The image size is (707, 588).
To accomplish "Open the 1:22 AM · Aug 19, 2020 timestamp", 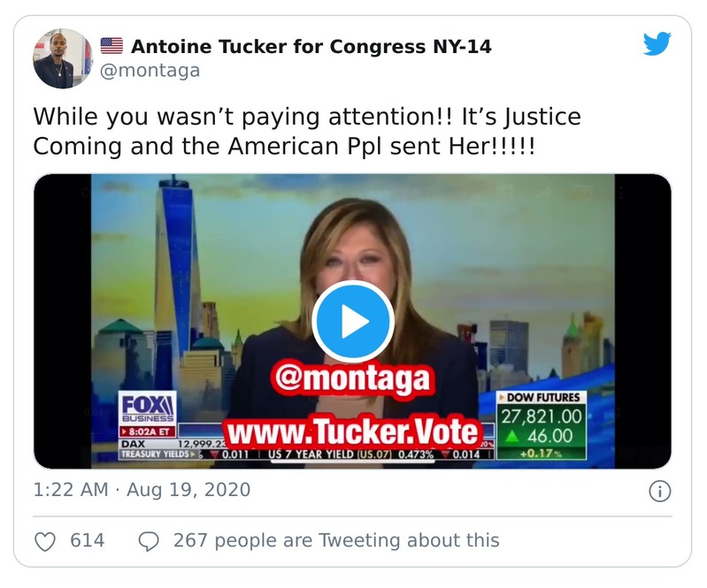I will coord(142,490).
